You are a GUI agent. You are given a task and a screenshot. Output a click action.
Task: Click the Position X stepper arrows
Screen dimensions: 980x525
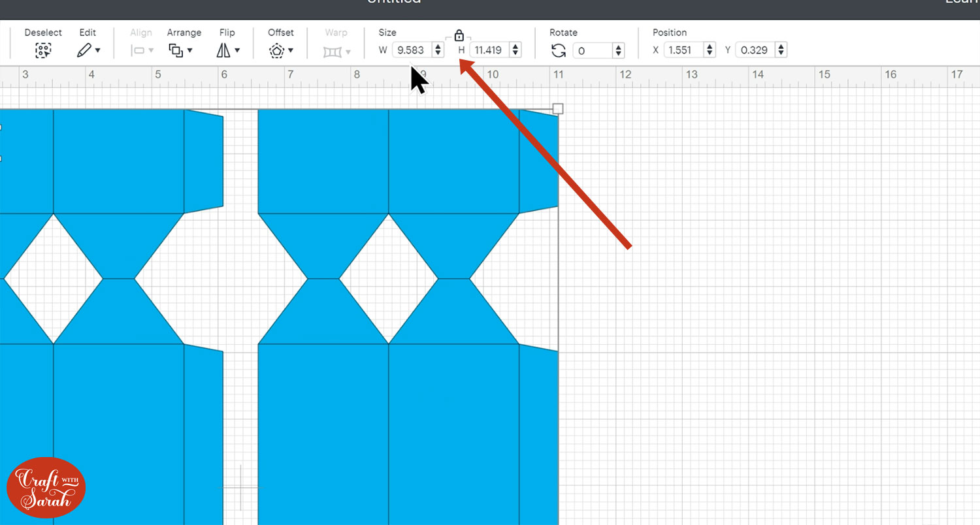(709, 50)
